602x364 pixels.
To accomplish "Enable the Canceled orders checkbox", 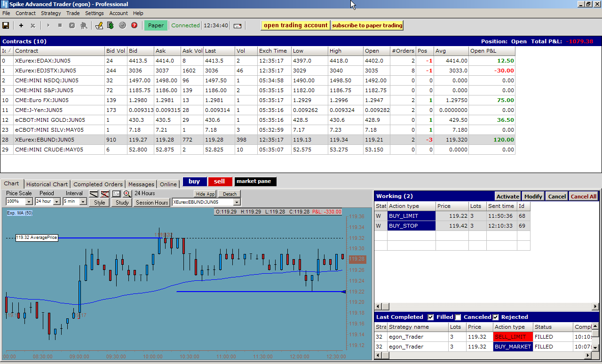I will pyautogui.click(x=458, y=317).
